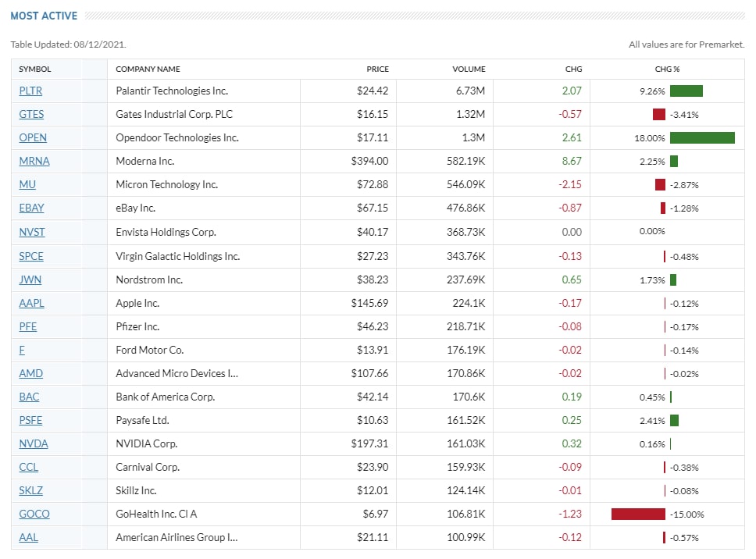The image size is (756, 559).
Task: Select Nordstrom Inc. company name
Action: click(x=149, y=279)
